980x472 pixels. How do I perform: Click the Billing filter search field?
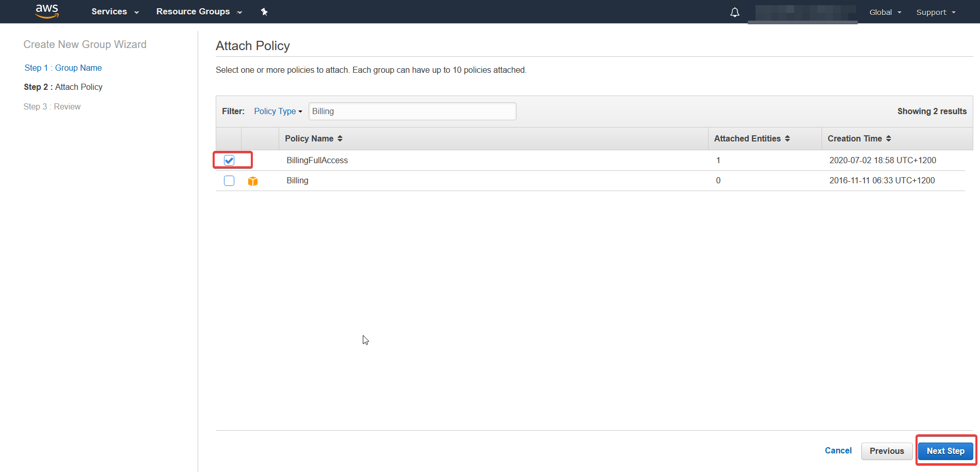click(x=412, y=111)
